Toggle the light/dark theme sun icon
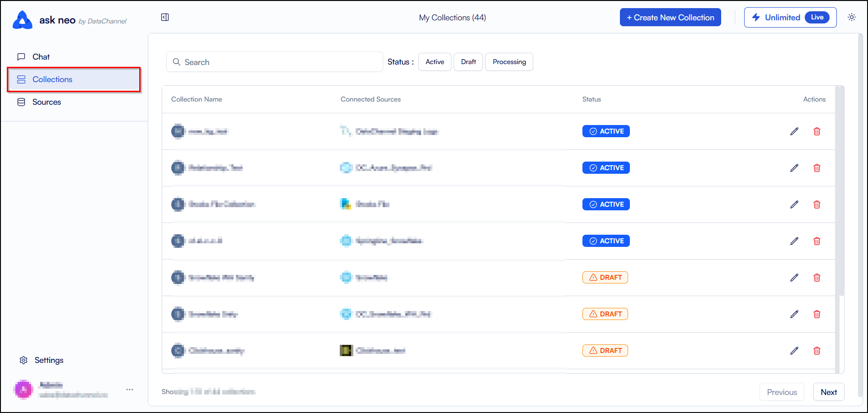The width and height of the screenshot is (868, 413). click(852, 17)
